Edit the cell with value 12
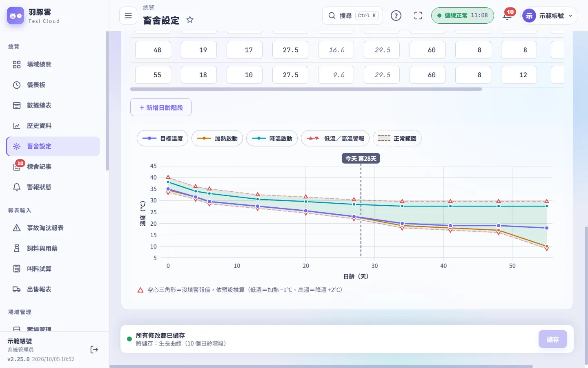This screenshot has height=368, width=588. point(519,75)
